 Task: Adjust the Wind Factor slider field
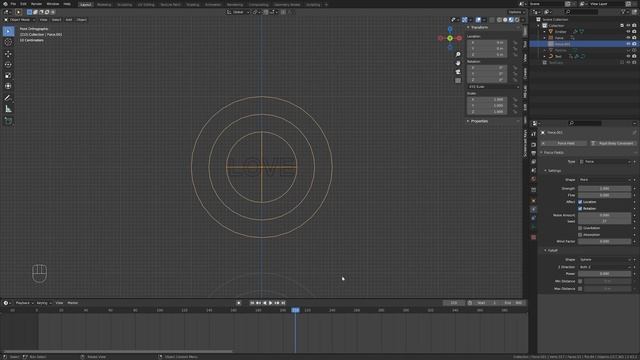tap(604, 241)
